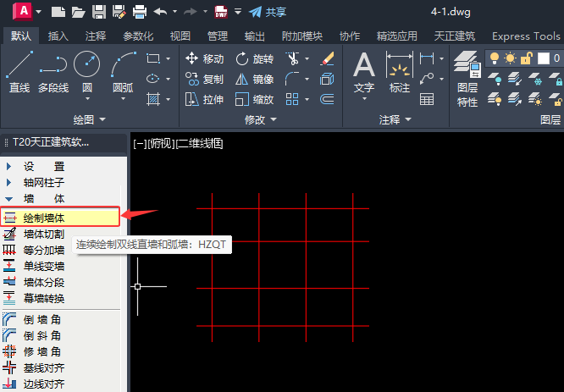Screen dimensions: 564x392
Task: Expand the Draw (绘图) panel dropdown
Action: pyautogui.click(x=102, y=119)
